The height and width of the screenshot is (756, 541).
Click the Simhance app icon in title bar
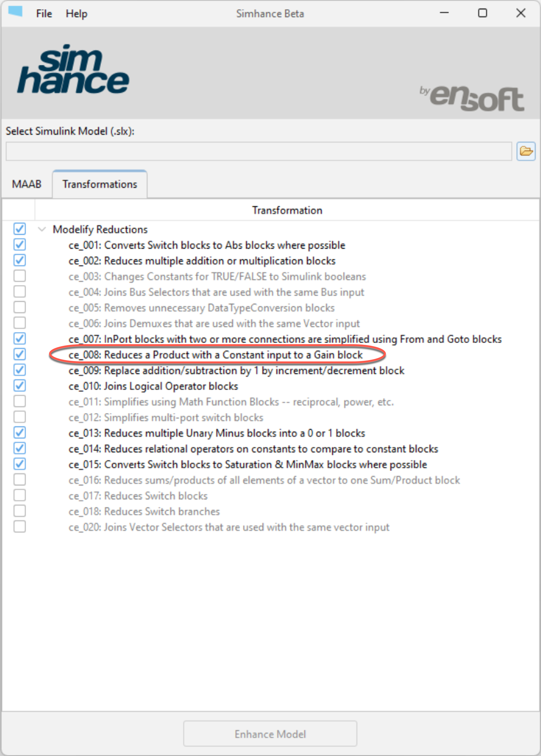tap(15, 12)
